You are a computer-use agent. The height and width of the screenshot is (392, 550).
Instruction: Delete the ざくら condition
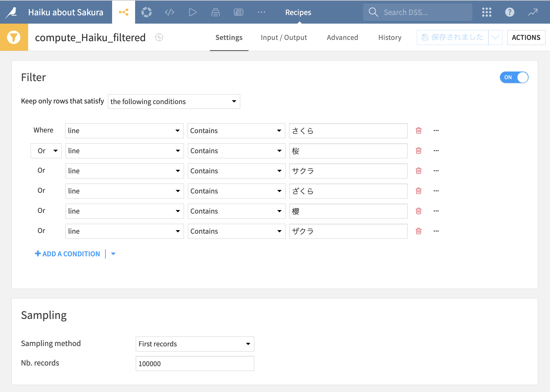coord(419,191)
